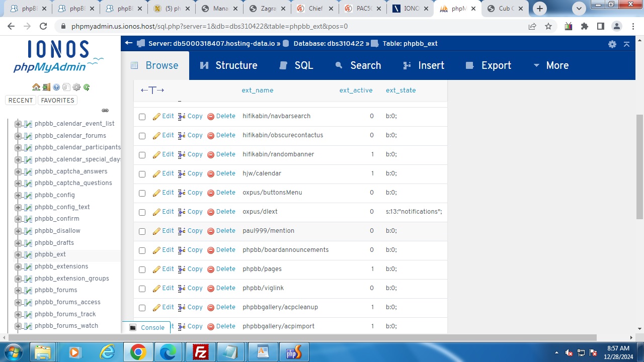644x362 pixels.
Task: Click the link with main panel icon
Action: (x=105, y=110)
